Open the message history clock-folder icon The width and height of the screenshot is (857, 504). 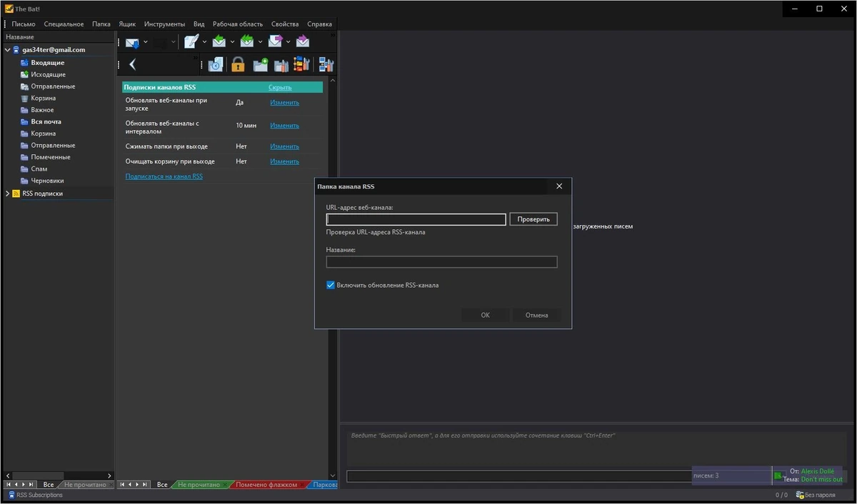click(x=216, y=65)
